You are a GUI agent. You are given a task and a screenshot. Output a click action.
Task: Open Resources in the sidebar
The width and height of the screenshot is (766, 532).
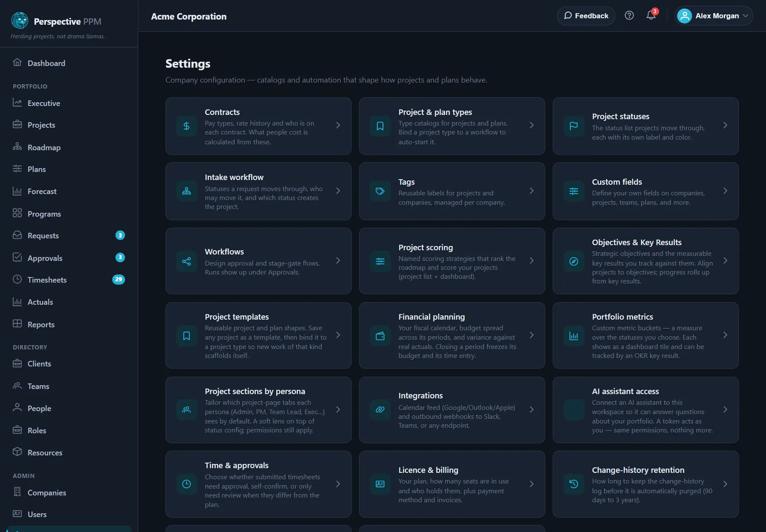point(69,452)
